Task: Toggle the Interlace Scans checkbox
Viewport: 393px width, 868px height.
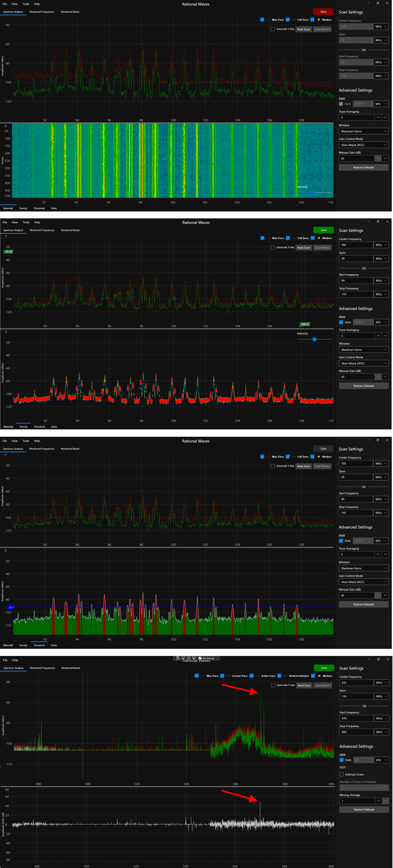Action: tap(342, 774)
